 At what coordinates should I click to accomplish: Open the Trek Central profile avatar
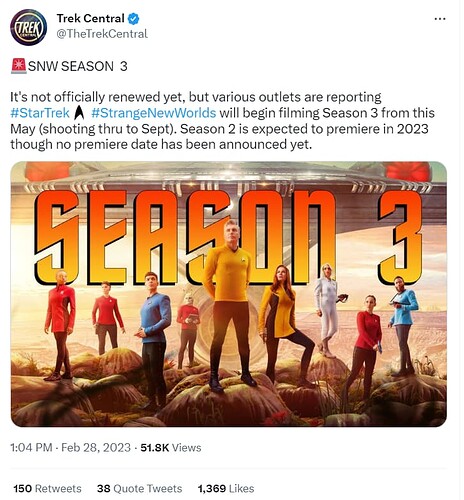pos(28,27)
